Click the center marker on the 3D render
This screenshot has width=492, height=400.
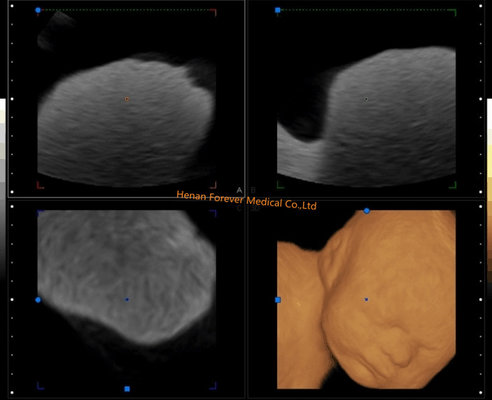(366, 300)
